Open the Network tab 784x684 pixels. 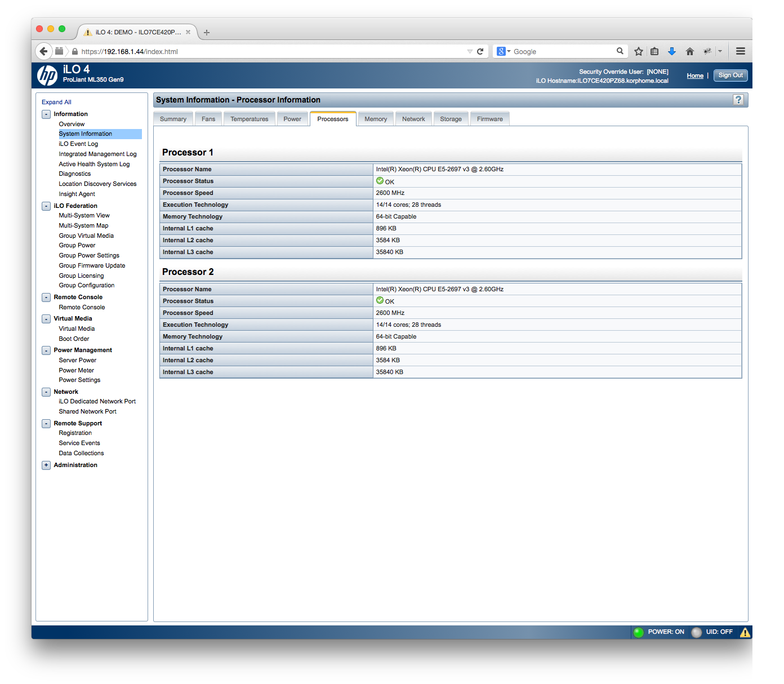[x=413, y=119]
